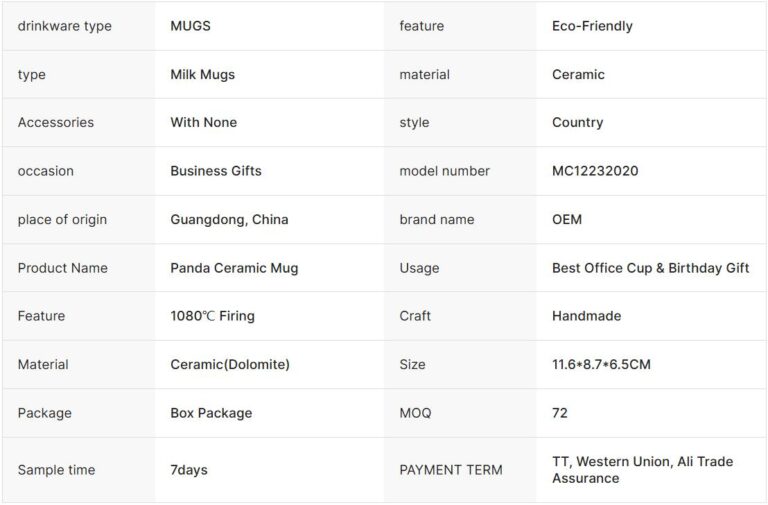Click the OEM brand name value
This screenshot has height=505, width=768.
point(567,219)
